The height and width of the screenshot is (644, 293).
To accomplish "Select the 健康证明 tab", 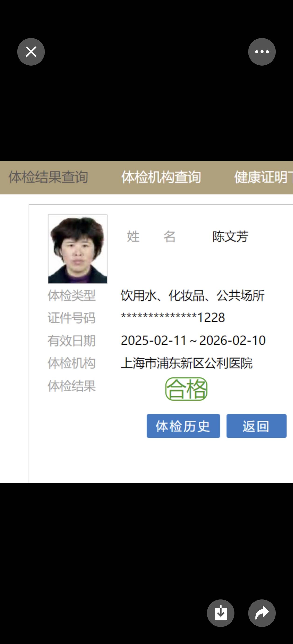I will pyautogui.click(x=262, y=177).
